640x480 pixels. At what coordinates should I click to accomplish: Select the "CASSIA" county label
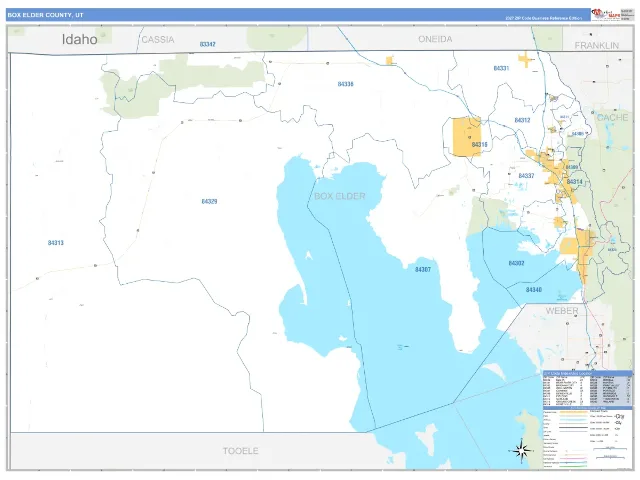pyautogui.click(x=158, y=40)
